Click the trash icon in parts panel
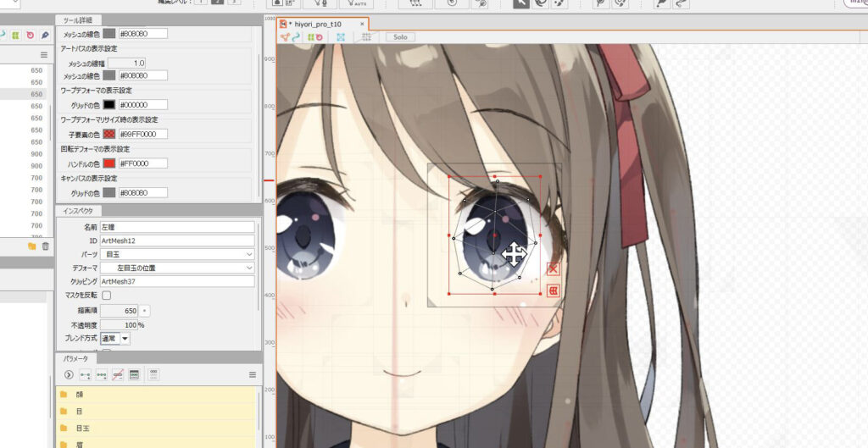Viewport: 868px width, 448px height. click(x=46, y=246)
